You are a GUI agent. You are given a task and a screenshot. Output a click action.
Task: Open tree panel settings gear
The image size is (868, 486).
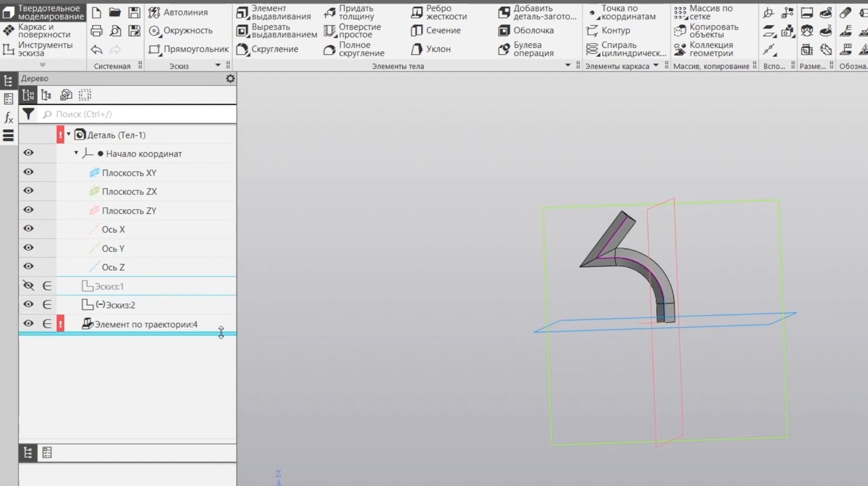[230, 79]
